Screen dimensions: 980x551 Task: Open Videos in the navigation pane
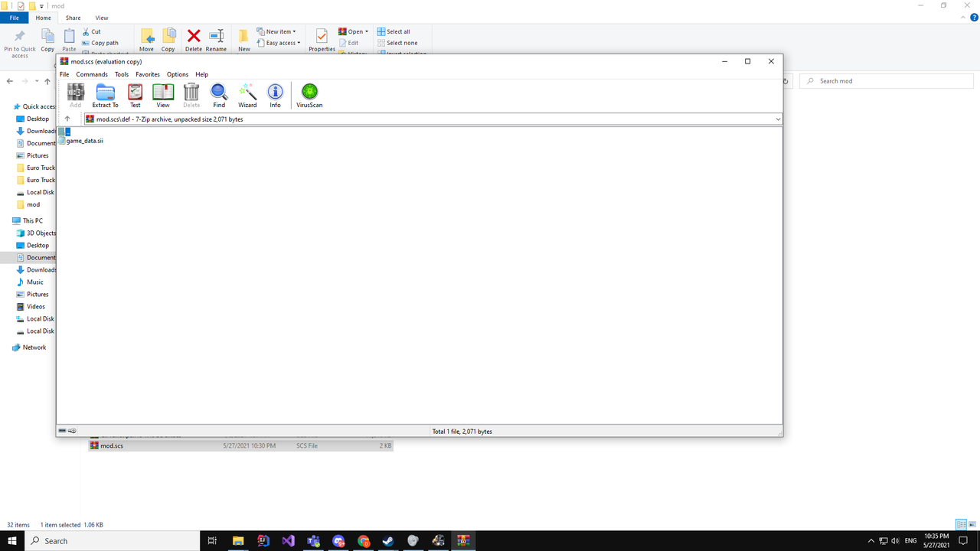[x=31, y=306]
